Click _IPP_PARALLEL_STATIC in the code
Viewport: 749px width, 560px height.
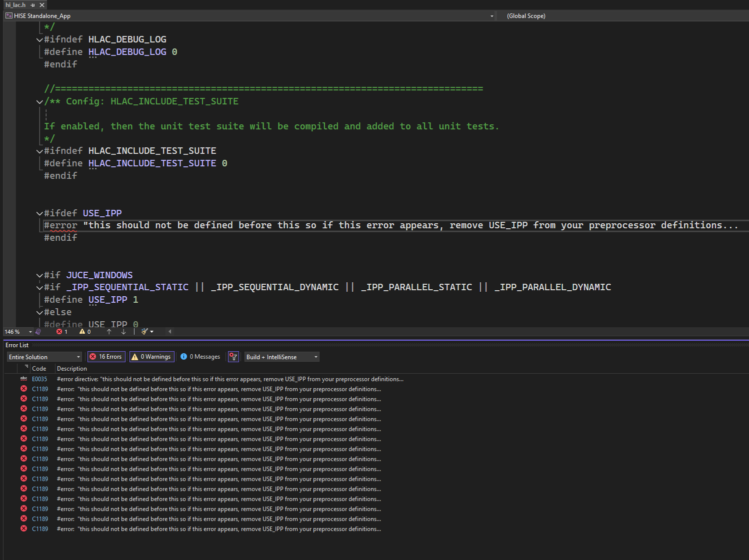(x=416, y=287)
